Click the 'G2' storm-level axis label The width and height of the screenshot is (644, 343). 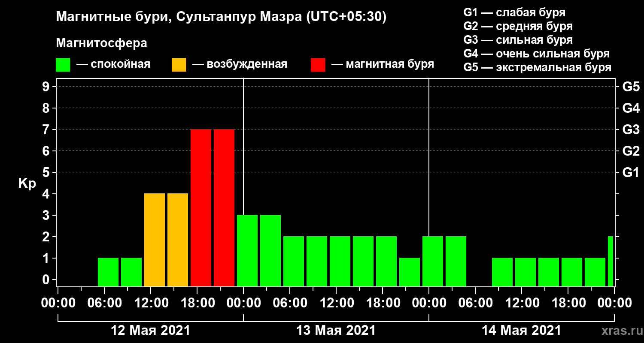click(631, 151)
